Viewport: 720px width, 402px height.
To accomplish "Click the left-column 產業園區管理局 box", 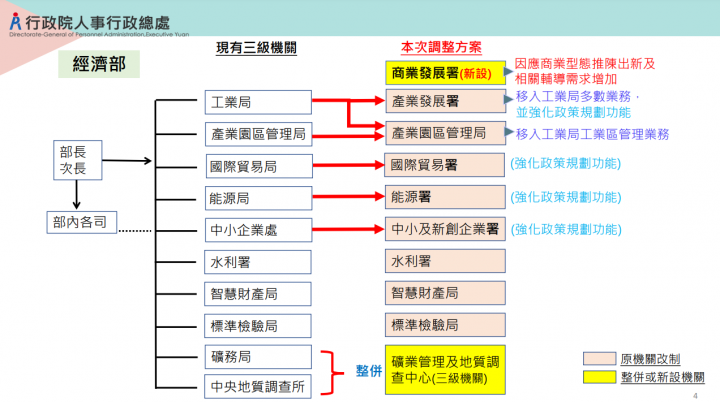I will point(259,134).
